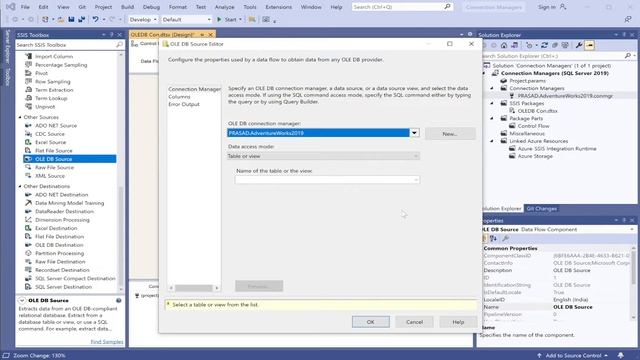Click the Undo icon in the toolbar

[95, 19]
